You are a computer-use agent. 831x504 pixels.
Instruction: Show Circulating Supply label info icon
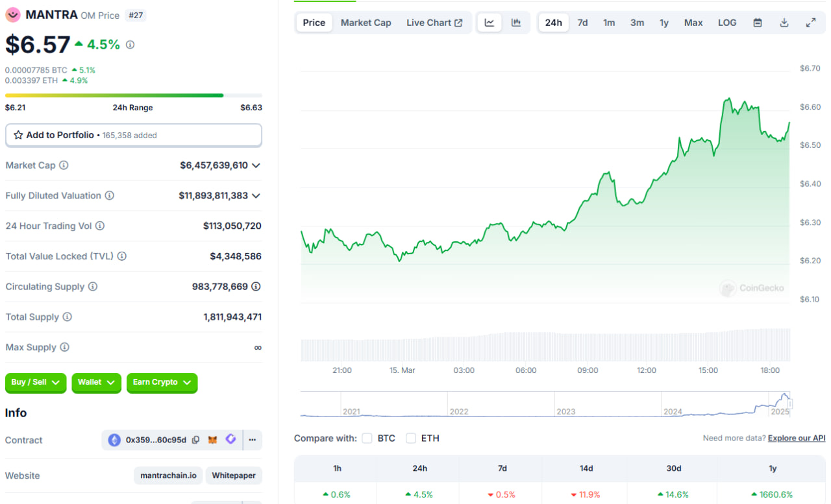click(93, 287)
